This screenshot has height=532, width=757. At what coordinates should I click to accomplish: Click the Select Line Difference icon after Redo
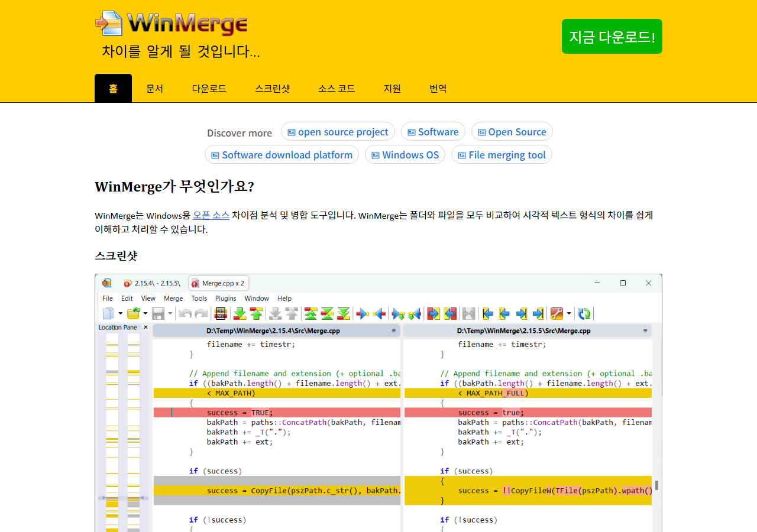coord(220,313)
